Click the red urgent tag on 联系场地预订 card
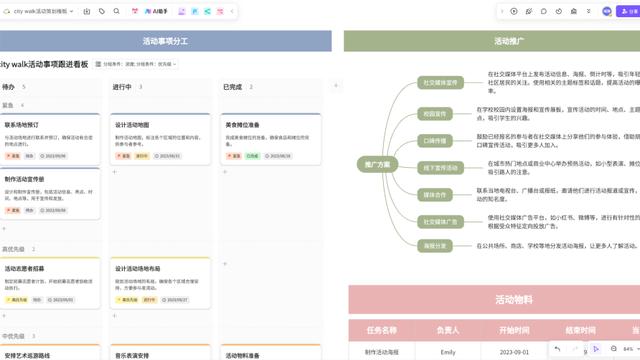The height and width of the screenshot is (360, 640). click(13, 156)
